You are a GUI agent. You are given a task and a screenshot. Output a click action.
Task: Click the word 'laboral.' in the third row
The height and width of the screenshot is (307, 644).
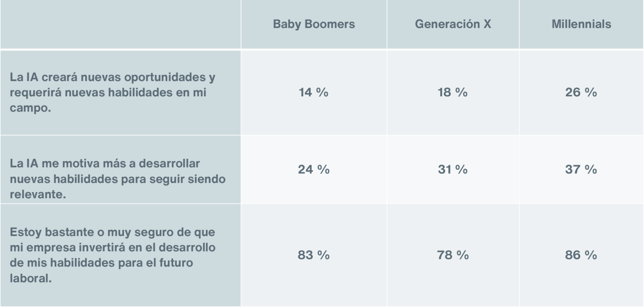click(31, 278)
